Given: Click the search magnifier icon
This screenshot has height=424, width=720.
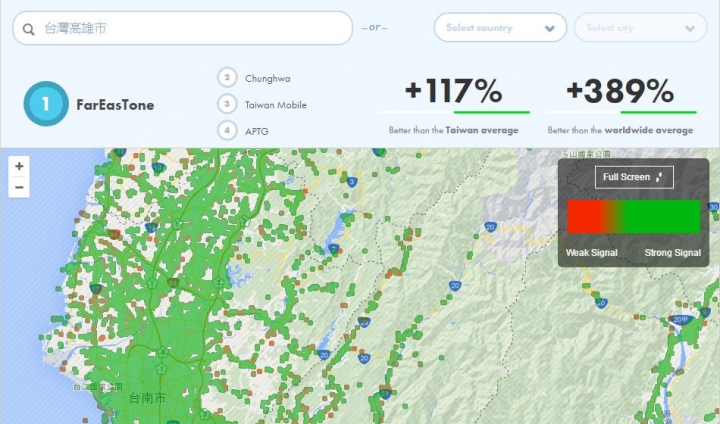Looking at the screenshot, I should (28, 29).
